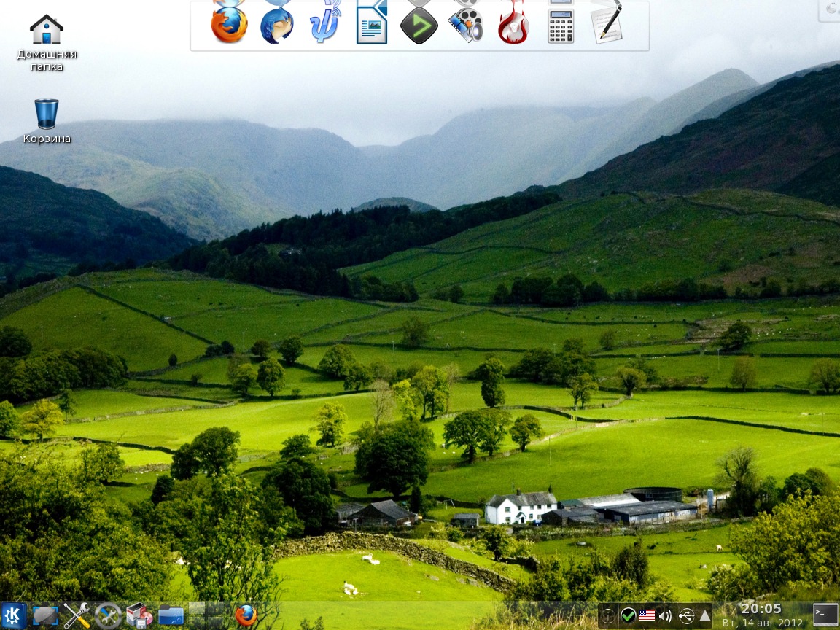
Task: Launch the red flame disc burner
Action: [x=513, y=23]
